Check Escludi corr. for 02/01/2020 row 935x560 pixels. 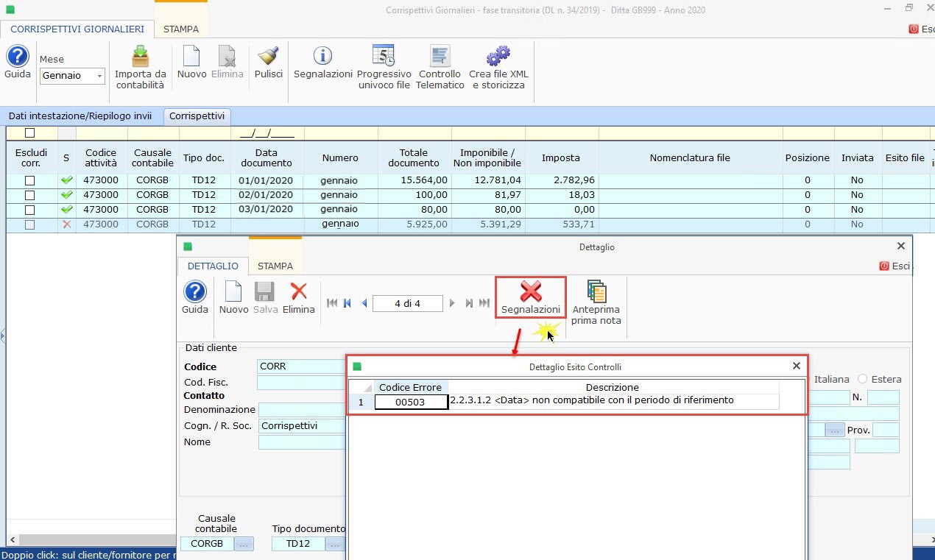[x=30, y=195]
